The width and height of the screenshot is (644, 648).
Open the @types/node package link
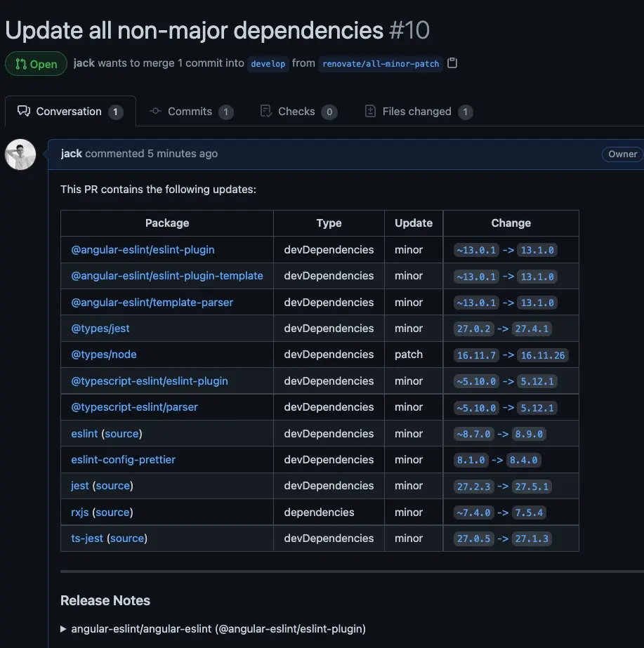104,354
